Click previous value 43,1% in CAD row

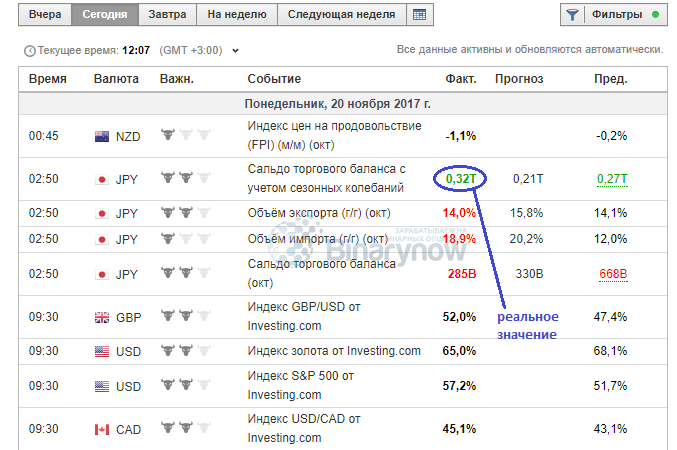pyautogui.click(x=611, y=429)
